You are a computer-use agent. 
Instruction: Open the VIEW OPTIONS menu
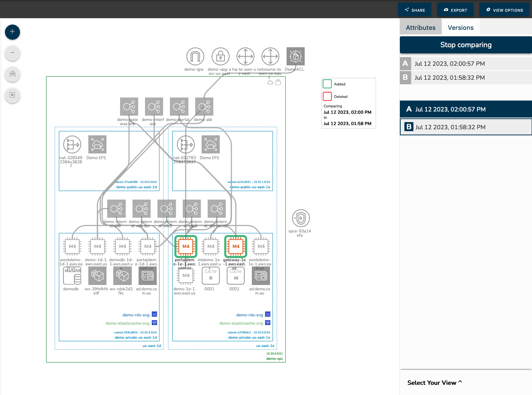click(504, 10)
